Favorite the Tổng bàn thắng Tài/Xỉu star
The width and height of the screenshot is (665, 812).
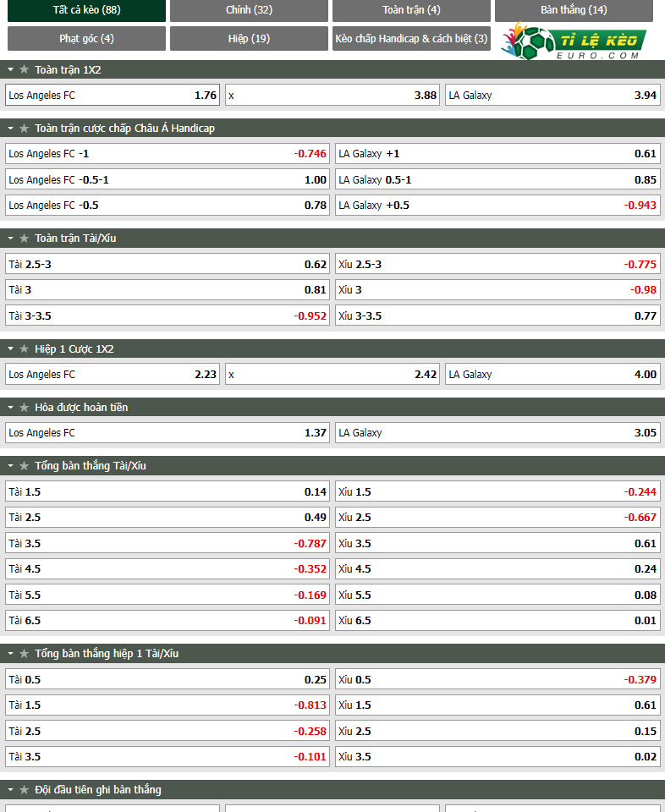[x=24, y=466]
